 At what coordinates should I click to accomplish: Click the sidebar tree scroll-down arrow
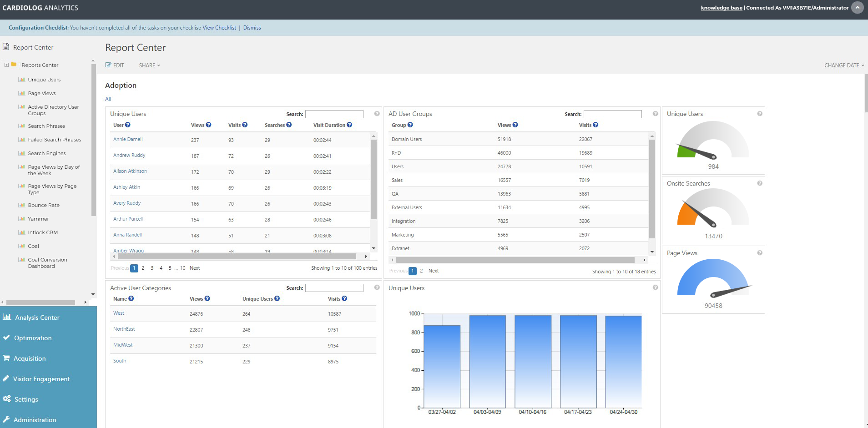click(93, 294)
